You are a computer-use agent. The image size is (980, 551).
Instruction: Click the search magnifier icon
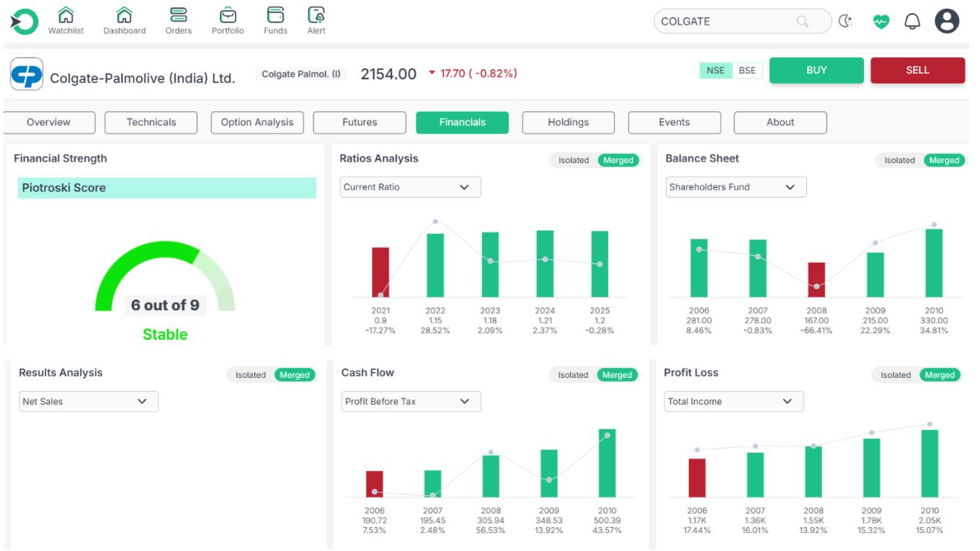(802, 22)
